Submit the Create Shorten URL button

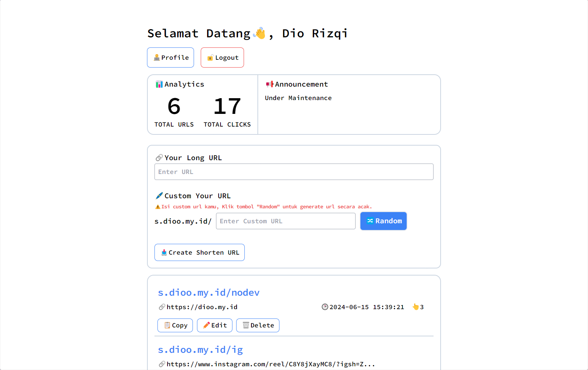pos(200,252)
